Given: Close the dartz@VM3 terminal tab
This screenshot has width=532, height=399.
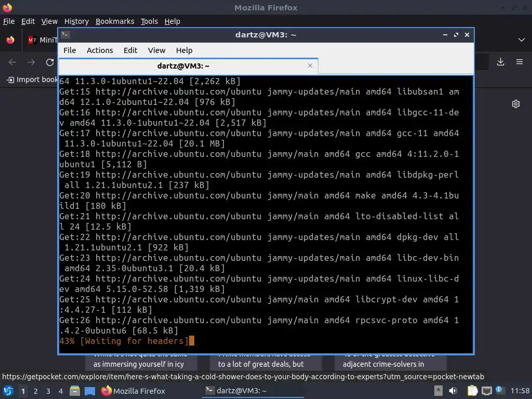Looking at the screenshot, I should (x=310, y=65).
